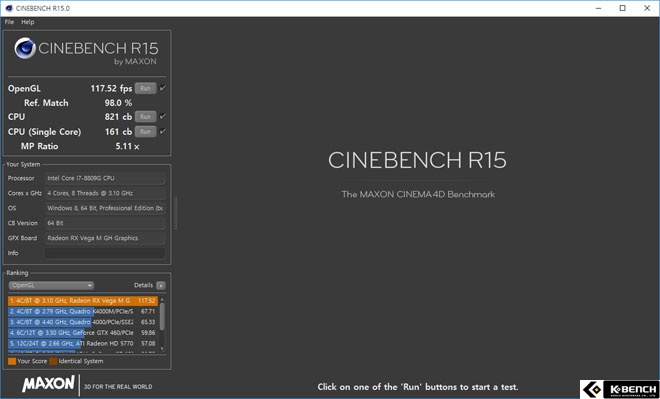
Task: Click the ranking list scroll-down arrow
Action: 162,349
